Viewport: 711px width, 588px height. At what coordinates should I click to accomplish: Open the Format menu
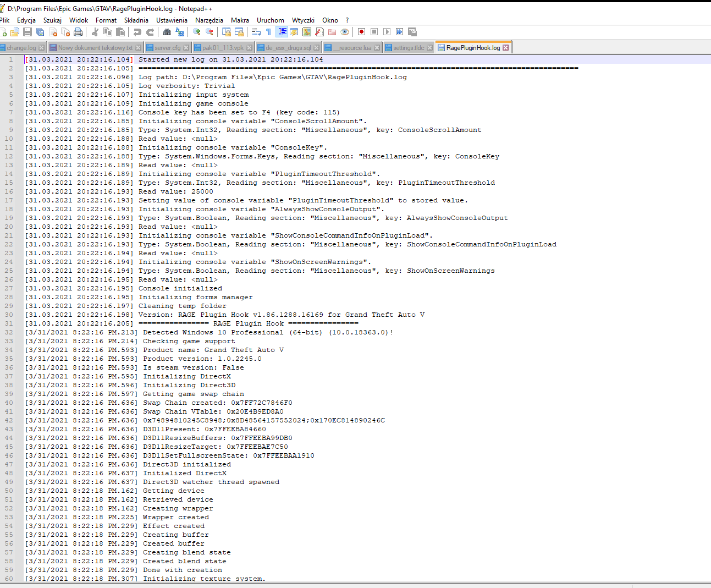(106, 20)
